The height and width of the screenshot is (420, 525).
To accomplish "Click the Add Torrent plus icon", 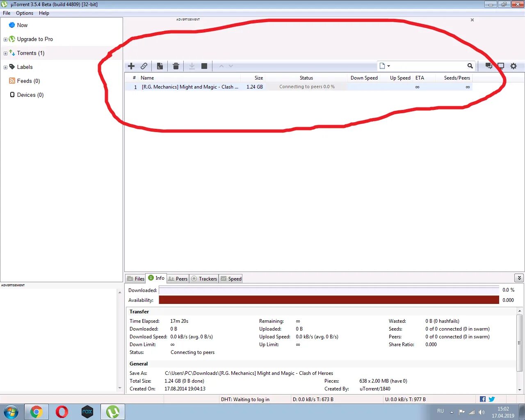I will tap(131, 66).
